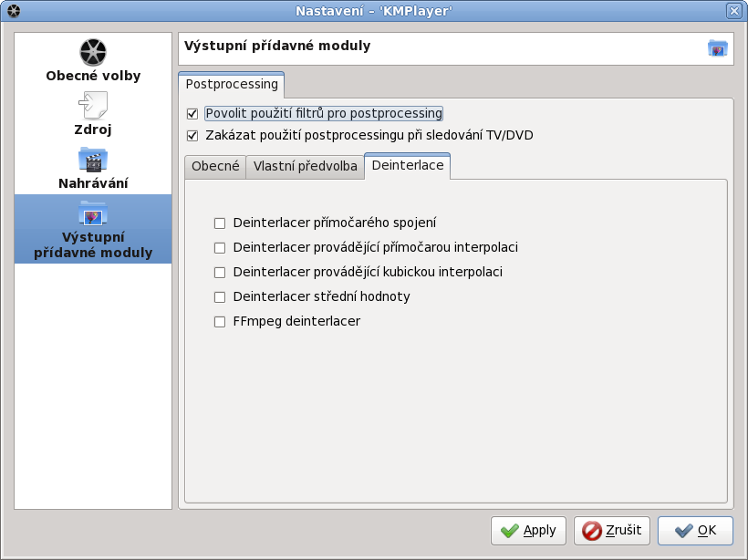This screenshot has width=748, height=560.
Task: Select the Deinterlace tab
Action: tap(408, 166)
